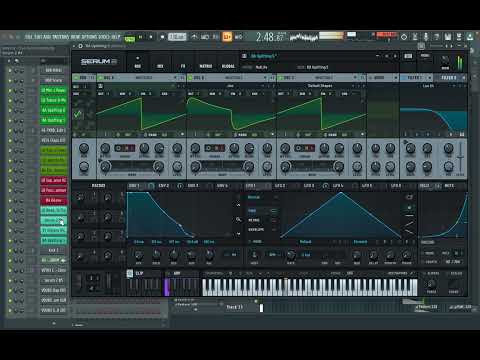
Task: Go to the next Serum preset
Action: [395, 56]
